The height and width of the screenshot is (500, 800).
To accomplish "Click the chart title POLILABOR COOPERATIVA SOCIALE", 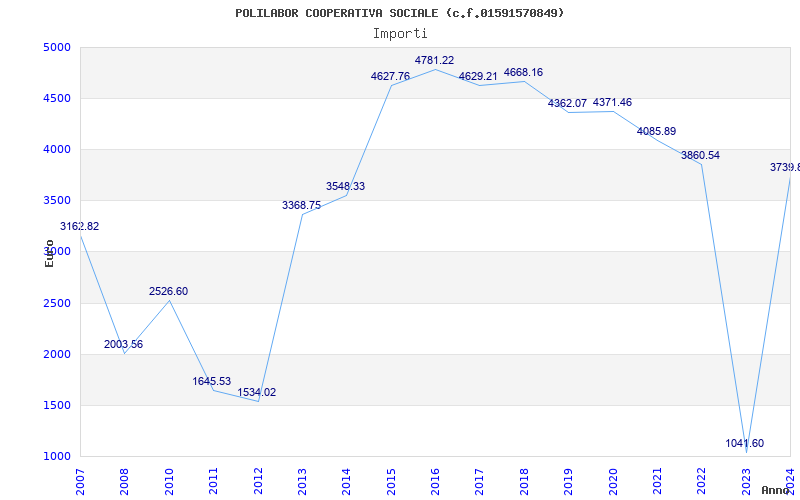I will (399, 13).
